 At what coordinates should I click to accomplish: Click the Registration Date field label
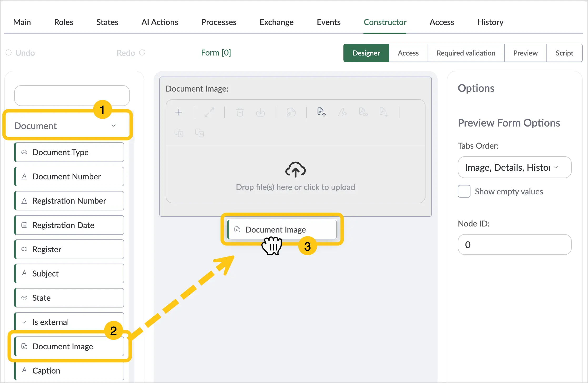pos(63,225)
